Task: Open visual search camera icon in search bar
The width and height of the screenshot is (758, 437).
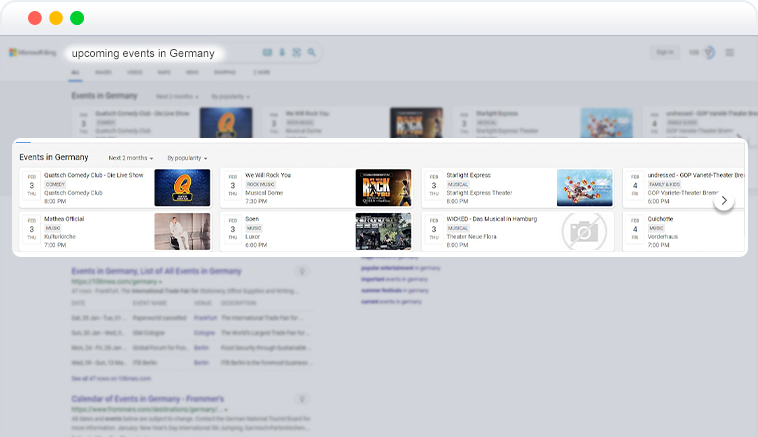Action: [x=297, y=52]
